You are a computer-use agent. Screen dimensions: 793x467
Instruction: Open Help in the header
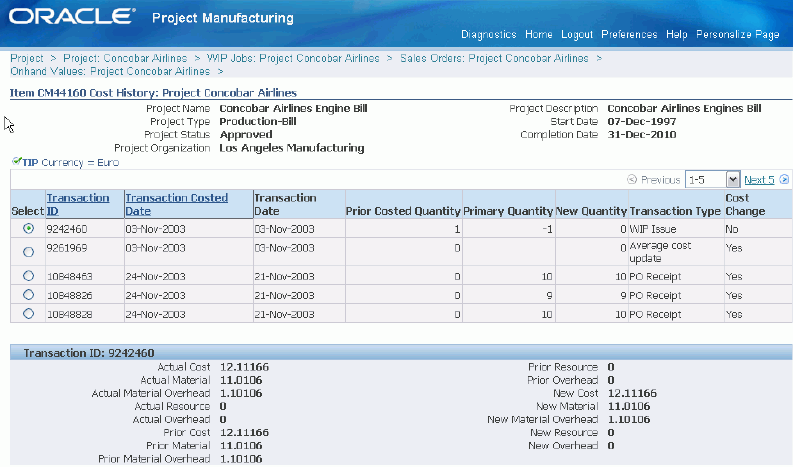[677, 34]
